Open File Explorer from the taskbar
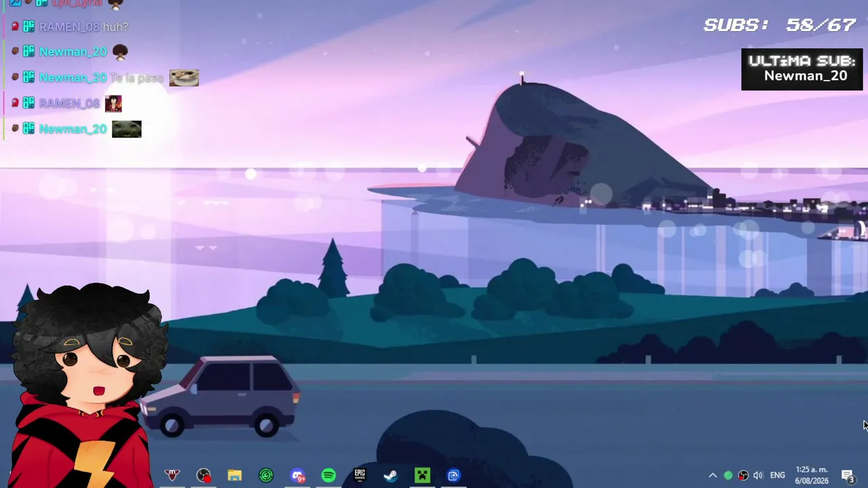The width and height of the screenshot is (868, 488). (x=235, y=475)
